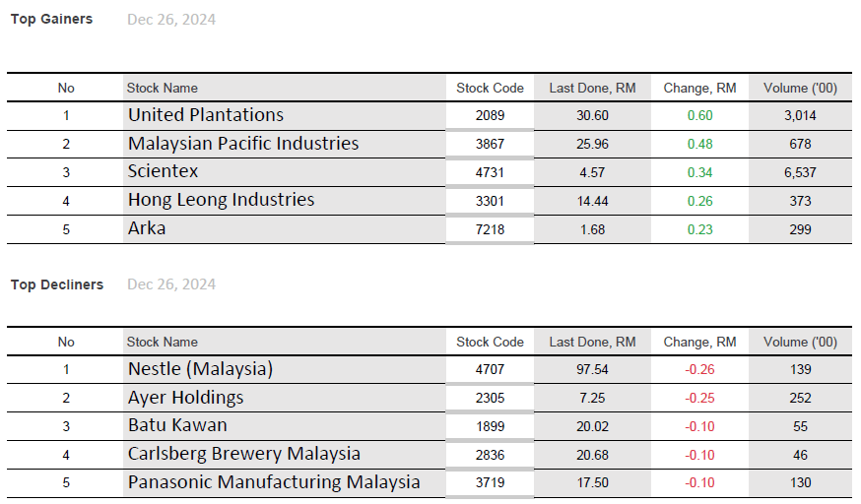Select green change value 0.48
861x504 pixels.
[700, 145]
